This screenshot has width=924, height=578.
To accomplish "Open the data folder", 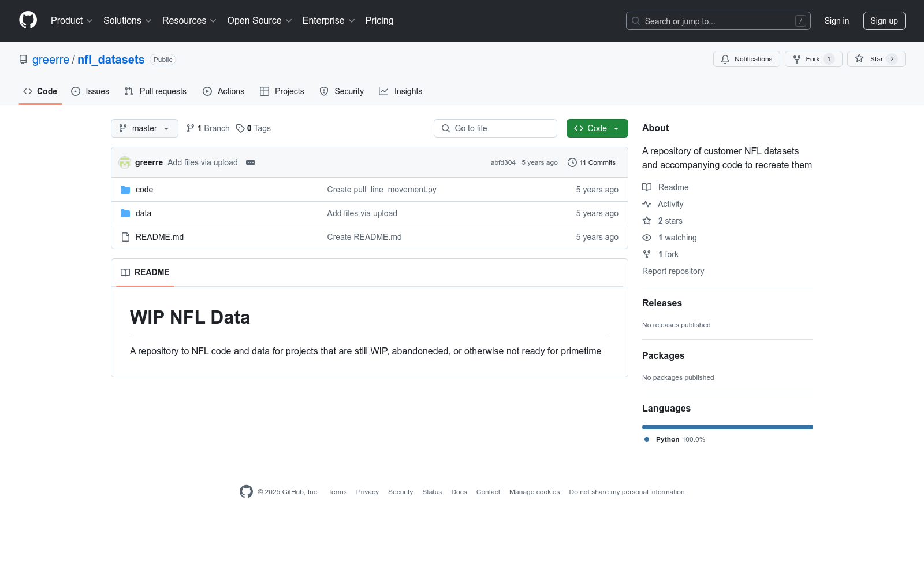I will pos(143,213).
